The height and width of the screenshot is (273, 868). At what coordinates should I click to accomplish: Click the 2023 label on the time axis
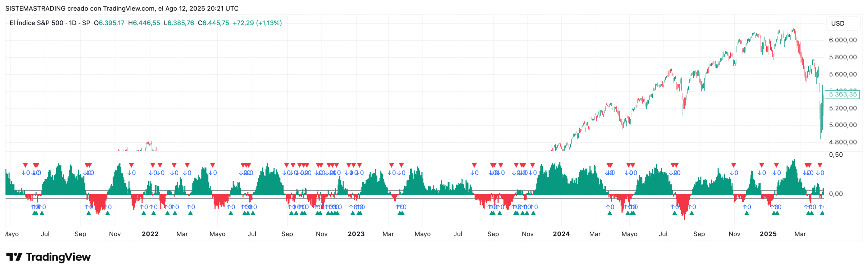pyautogui.click(x=356, y=234)
